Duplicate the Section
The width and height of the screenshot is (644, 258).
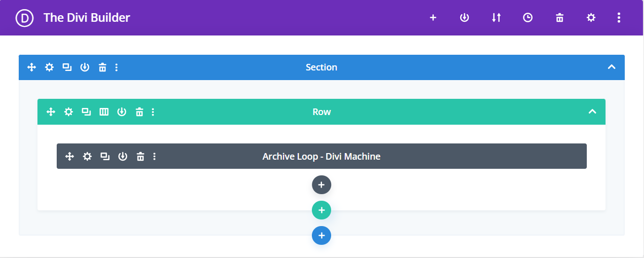(67, 67)
